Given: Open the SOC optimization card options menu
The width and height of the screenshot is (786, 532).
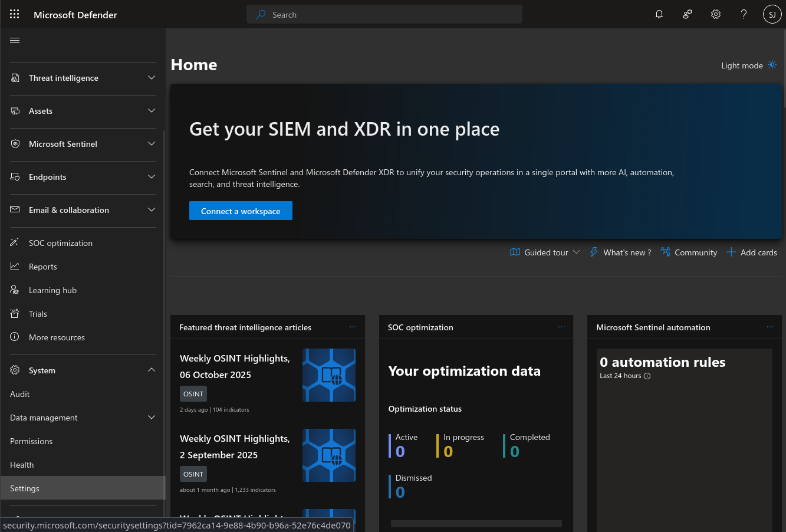Looking at the screenshot, I should click(x=561, y=327).
